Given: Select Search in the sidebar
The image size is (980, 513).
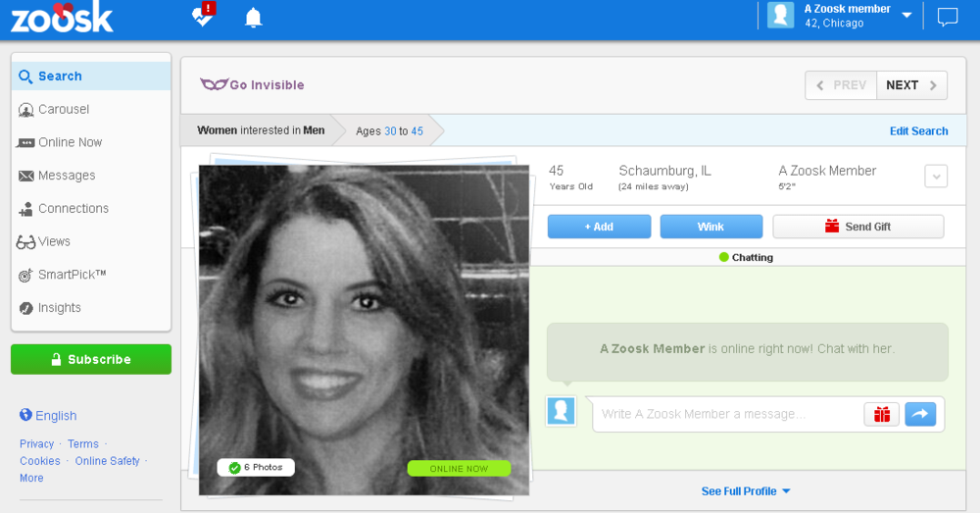Looking at the screenshot, I should click(91, 77).
